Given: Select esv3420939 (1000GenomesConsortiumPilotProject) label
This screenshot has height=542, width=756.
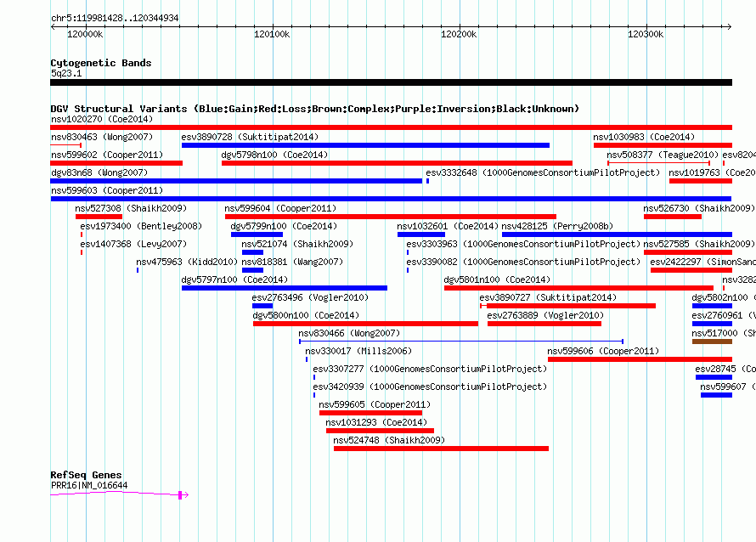Looking at the screenshot, I should (430, 387).
